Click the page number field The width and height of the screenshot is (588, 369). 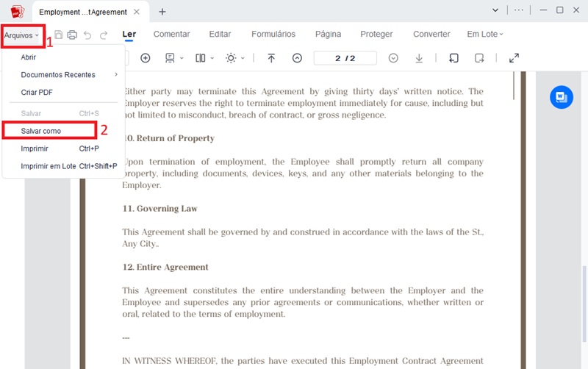(x=345, y=58)
